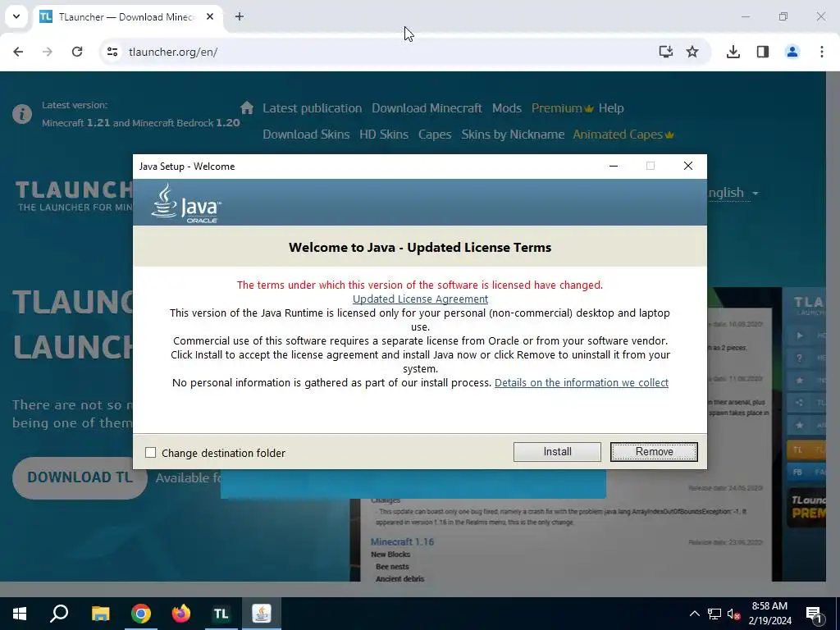Select the TLauncher browser tab
This screenshot has height=630, width=840.
pyautogui.click(x=127, y=16)
